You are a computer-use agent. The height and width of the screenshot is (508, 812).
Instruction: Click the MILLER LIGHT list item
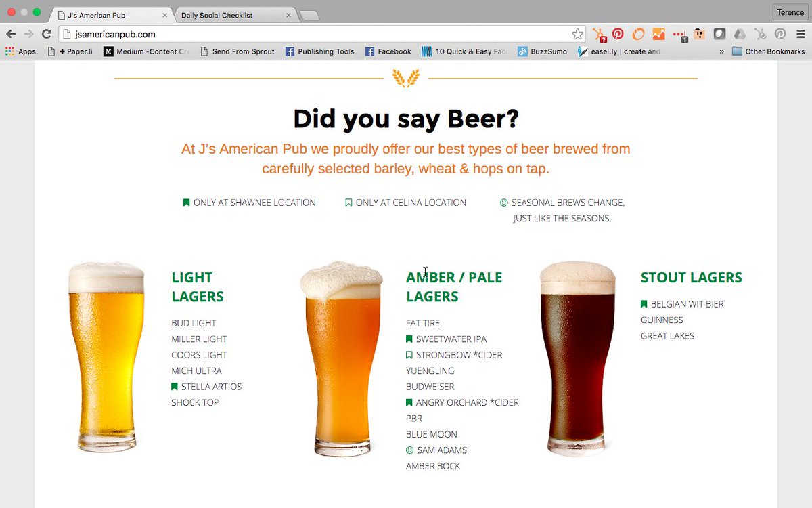[x=199, y=339]
